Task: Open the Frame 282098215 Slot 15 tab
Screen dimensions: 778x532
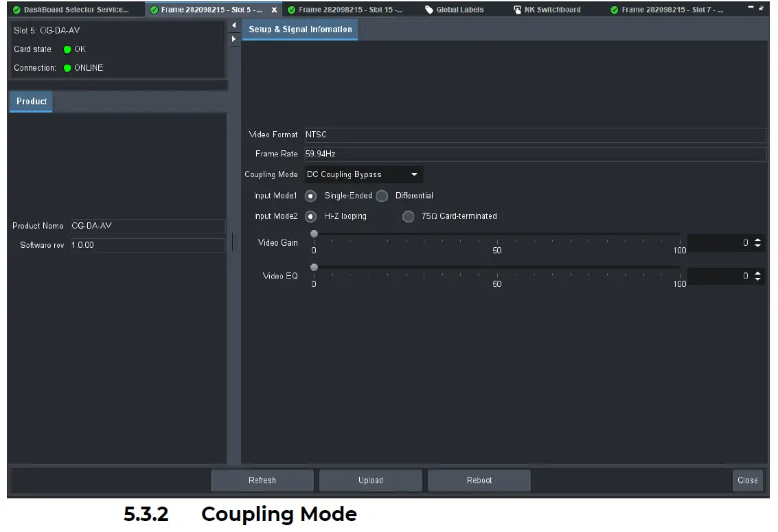Action: click(x=346, y=10)
